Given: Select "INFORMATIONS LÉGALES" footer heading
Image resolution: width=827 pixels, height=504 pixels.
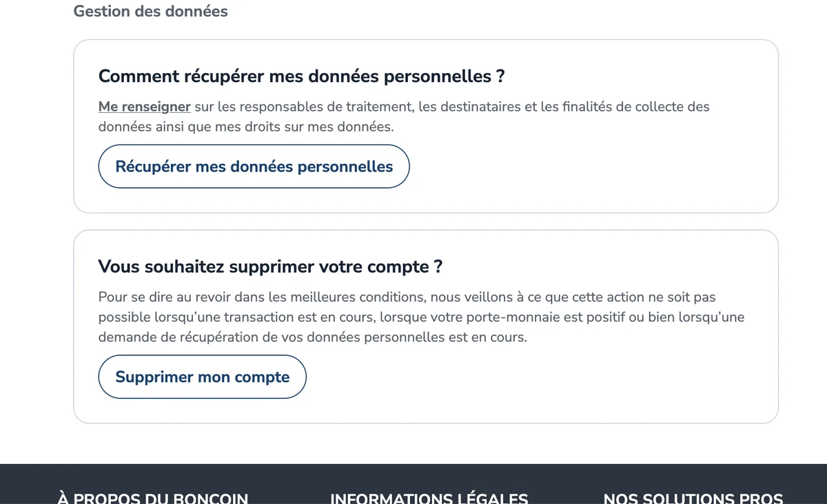Looking at the screenshot, I should 429,497.
